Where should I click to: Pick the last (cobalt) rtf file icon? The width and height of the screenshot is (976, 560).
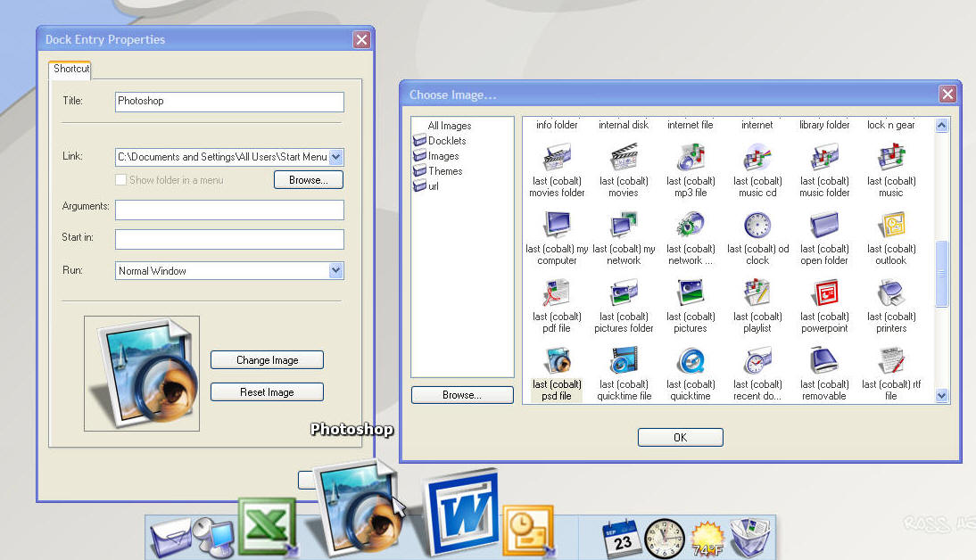891,360
